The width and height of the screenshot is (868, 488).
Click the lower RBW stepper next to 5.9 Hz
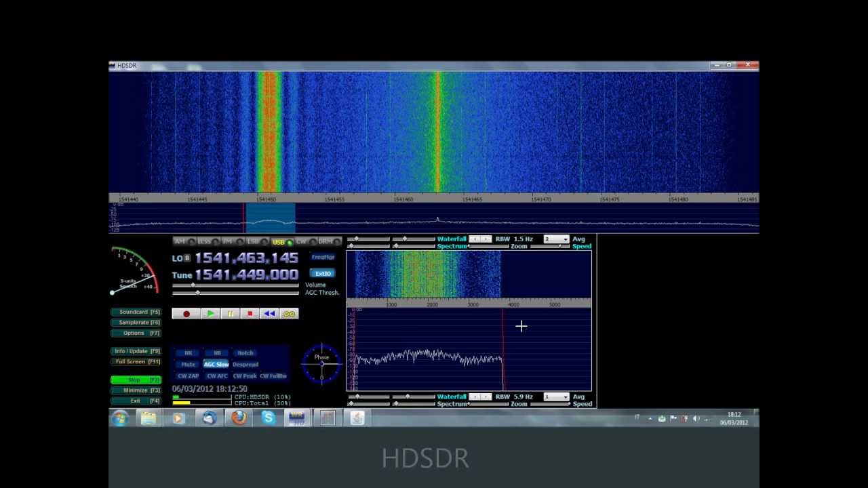tap(480, 397)
